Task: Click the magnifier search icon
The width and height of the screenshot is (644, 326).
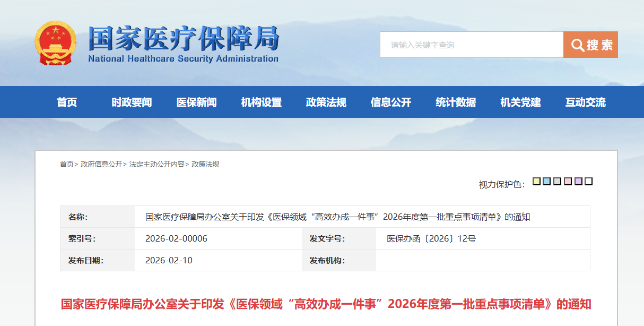Action: [x=578, y=45]
